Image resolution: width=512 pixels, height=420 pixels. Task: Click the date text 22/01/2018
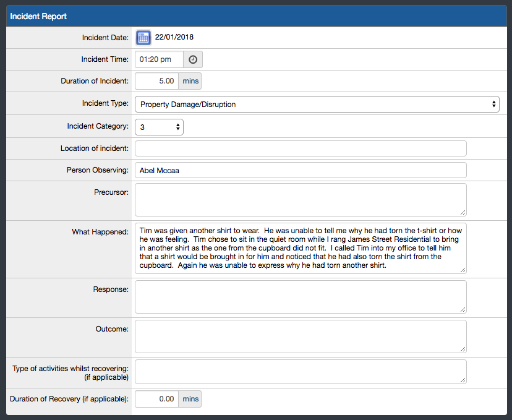click(174, 37)
